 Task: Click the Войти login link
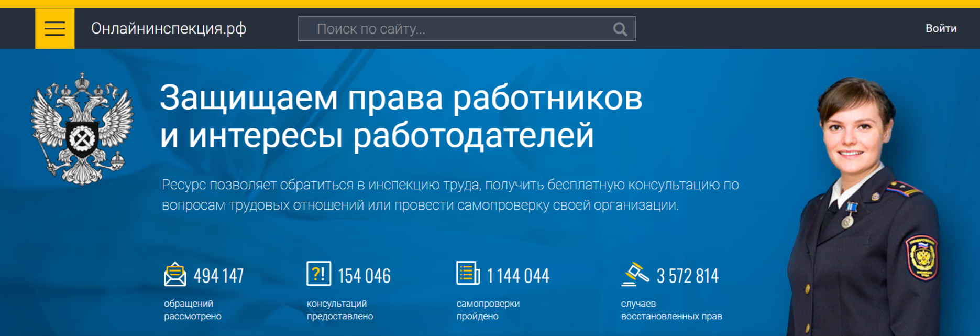point(941,28)
